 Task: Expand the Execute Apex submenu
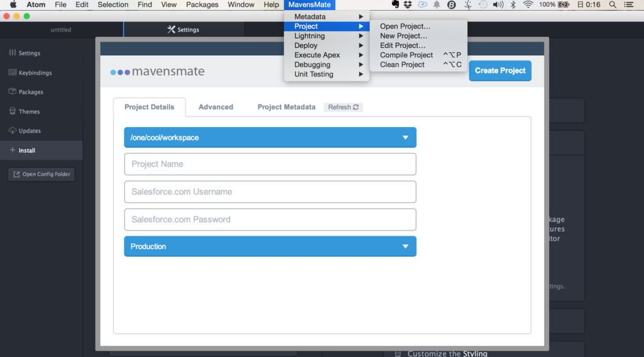pyautogui.click(x=326, y=55)
